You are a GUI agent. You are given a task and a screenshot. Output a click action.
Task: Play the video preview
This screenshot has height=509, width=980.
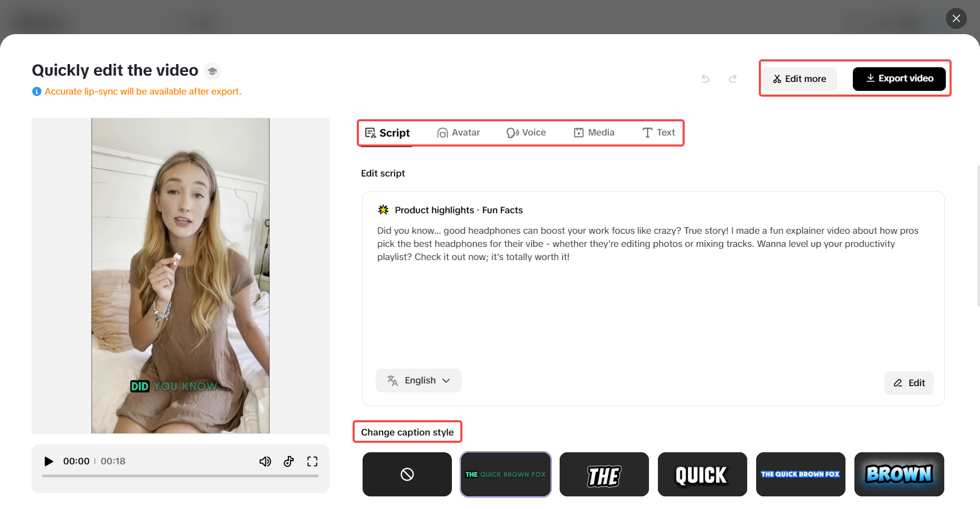[x=48, y=461]
